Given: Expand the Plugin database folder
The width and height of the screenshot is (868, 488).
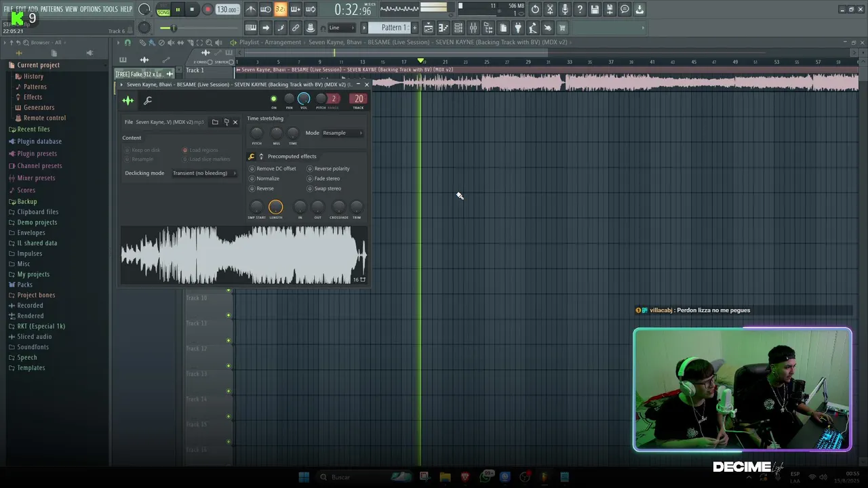Looking at the screenshot, I should point(35,142).
